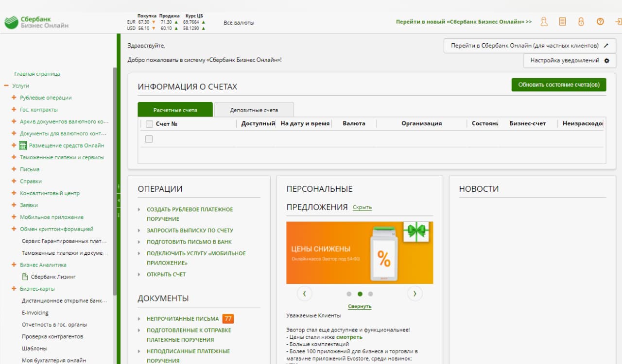Click the padlock security icon in header
622x364 pixels.
pos(581,22)
